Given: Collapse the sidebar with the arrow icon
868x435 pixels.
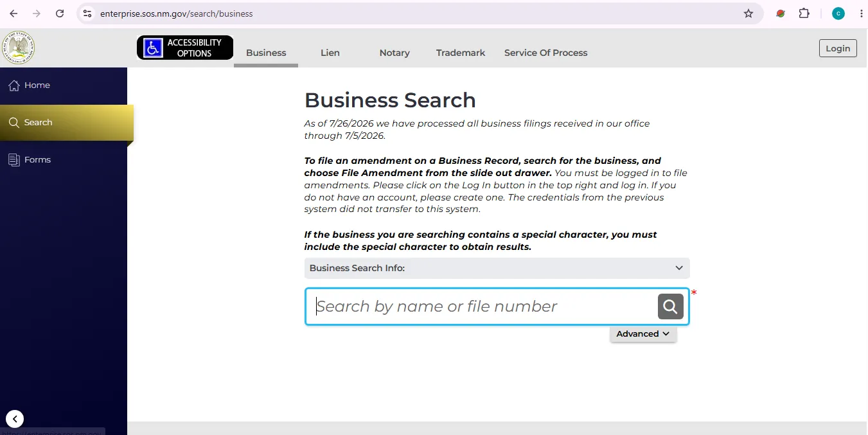Looking at the screenshot, I should tap(15, 419).
